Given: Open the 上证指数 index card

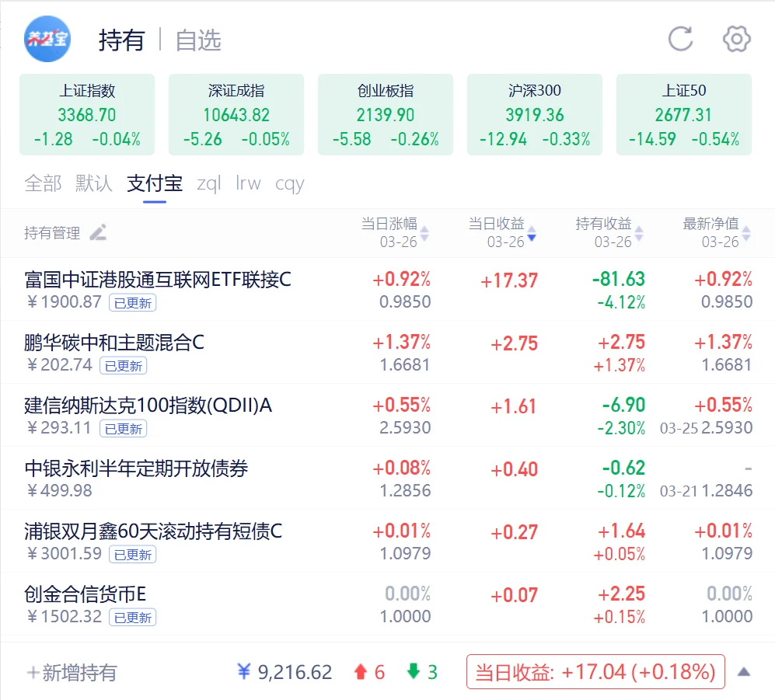Looking at the screenshot, I should point(87,115).
